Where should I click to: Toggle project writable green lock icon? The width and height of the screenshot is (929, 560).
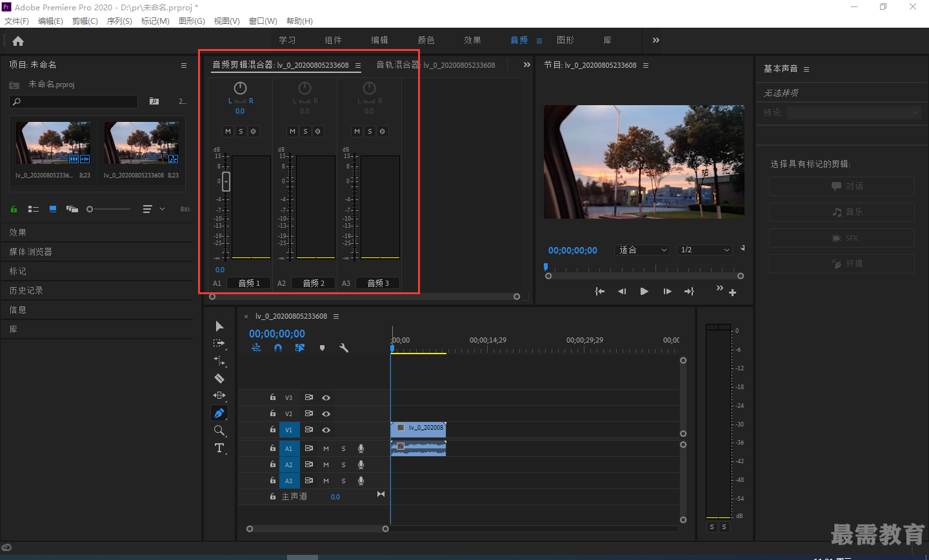click(14, 209)
